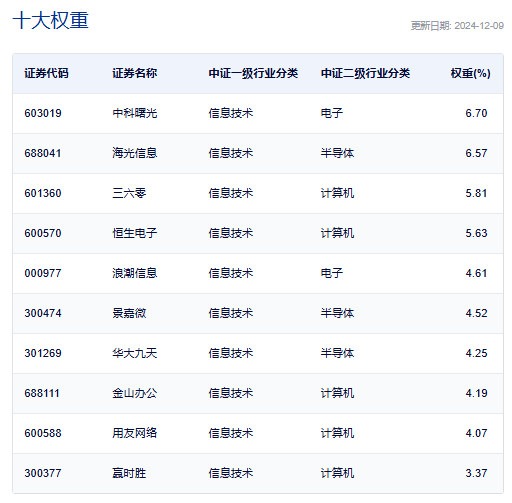
Task: Select security code 688041
Action: (x=43, y=153)
